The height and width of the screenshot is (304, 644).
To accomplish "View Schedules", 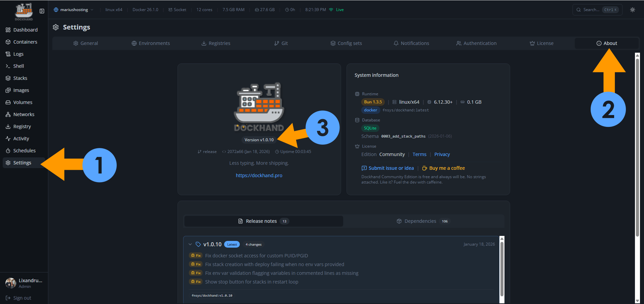I will coord(24,150).
